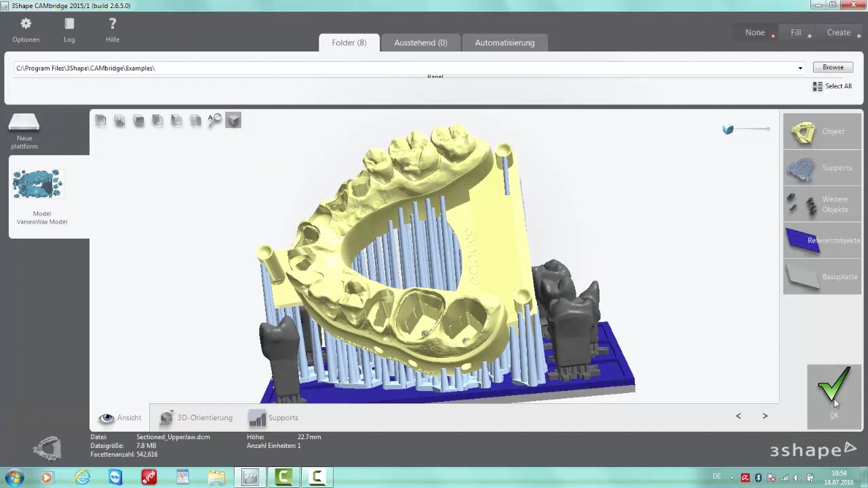Screen dimensions: 868x488
Task: Open the Supports tab below viewport
Action: pyautogui.click(x=273, y=418)
